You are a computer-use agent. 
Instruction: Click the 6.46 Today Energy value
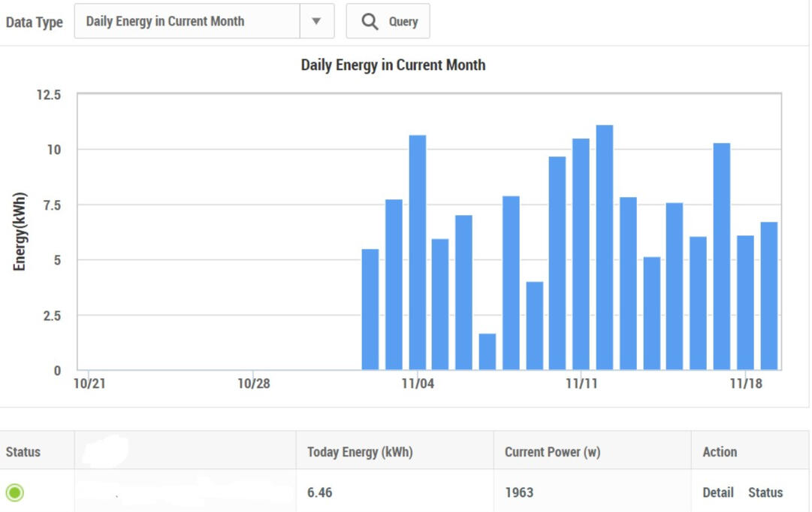(320, 492)
